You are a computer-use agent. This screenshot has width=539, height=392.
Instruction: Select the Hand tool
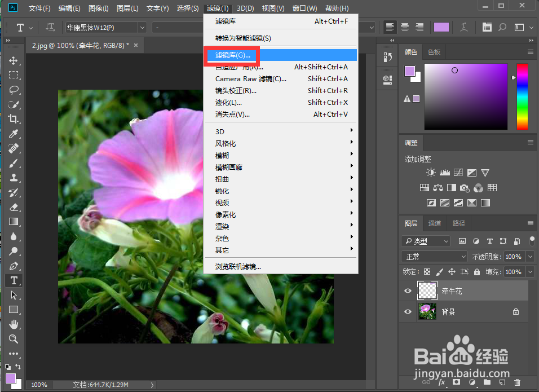tap(14, 324)
